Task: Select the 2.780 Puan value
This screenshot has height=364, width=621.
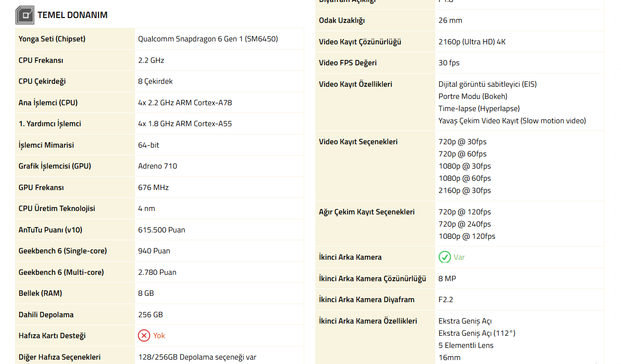Action: (x=157, y=272)
